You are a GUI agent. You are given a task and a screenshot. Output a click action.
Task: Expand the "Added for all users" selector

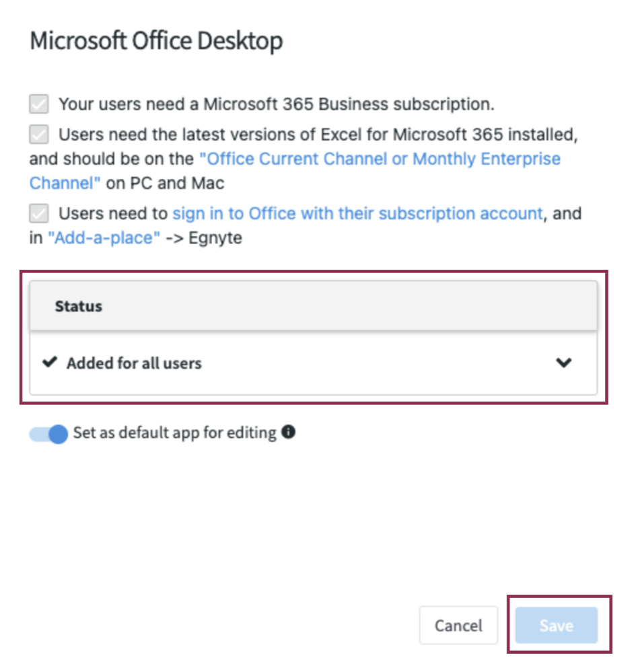point(565,363)
